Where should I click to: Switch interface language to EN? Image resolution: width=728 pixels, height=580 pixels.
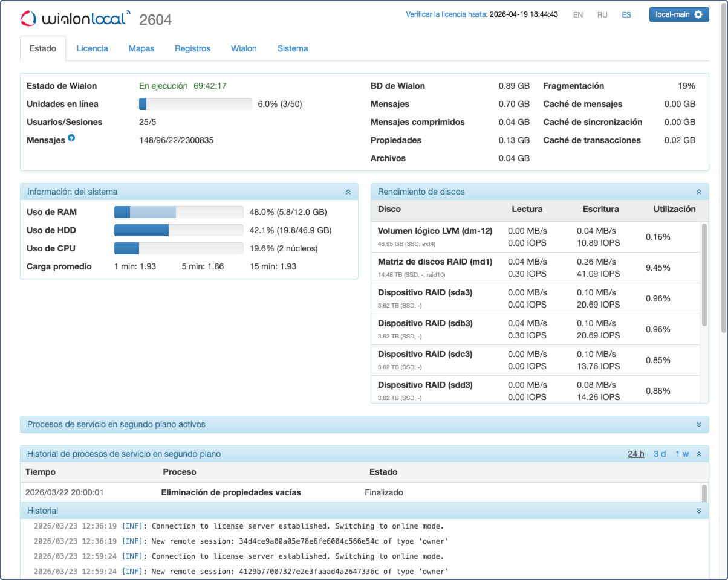(577, 15)
